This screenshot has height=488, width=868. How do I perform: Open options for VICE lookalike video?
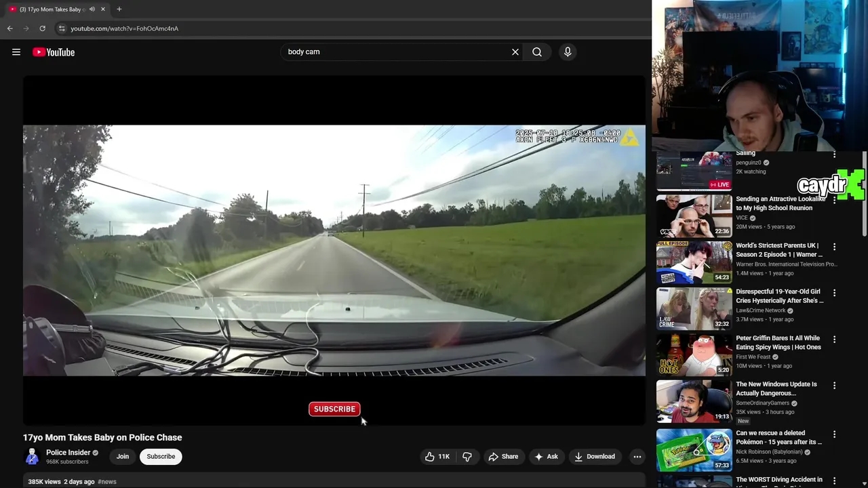(x=835, y=201)
